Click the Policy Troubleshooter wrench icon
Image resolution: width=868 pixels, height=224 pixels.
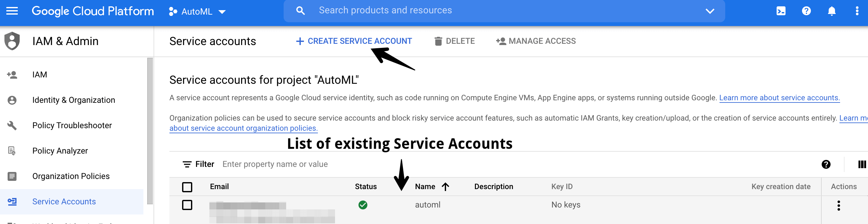(12, 125)
